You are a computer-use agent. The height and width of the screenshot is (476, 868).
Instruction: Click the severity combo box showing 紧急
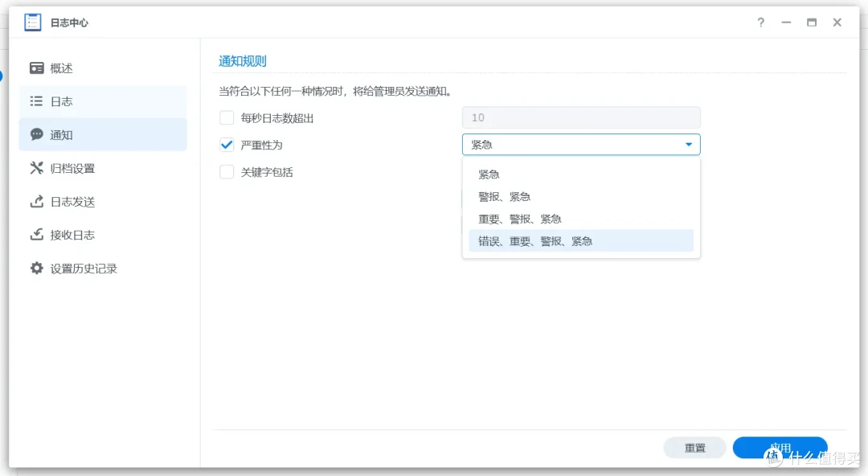click(581, 145)
